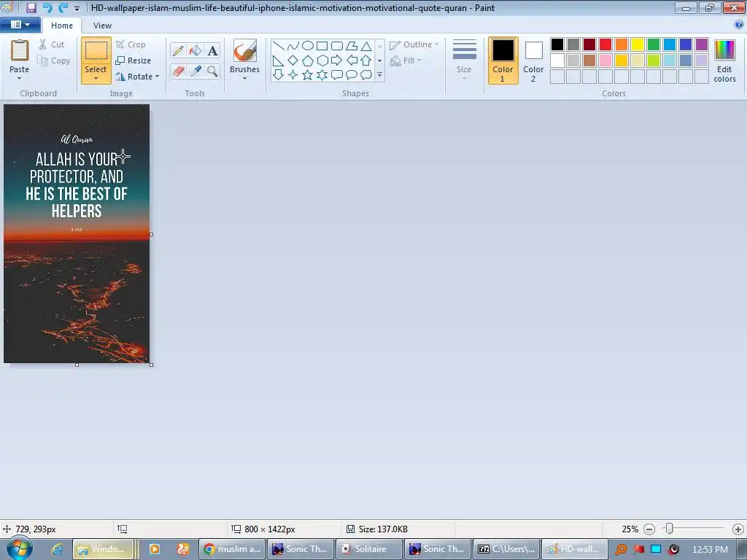Open the Customize Quick Access Toolbar dropdown

pyautogui.click(x=77, y=8)
